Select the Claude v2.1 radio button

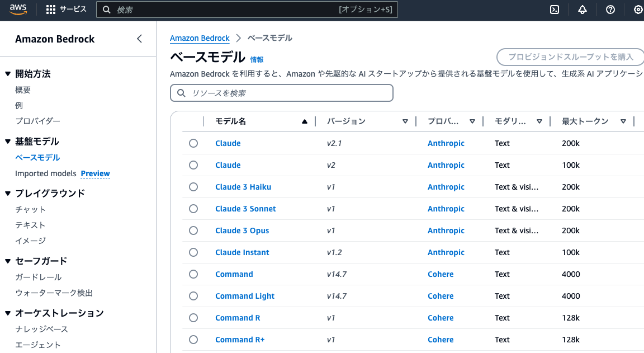click(193, 143)
